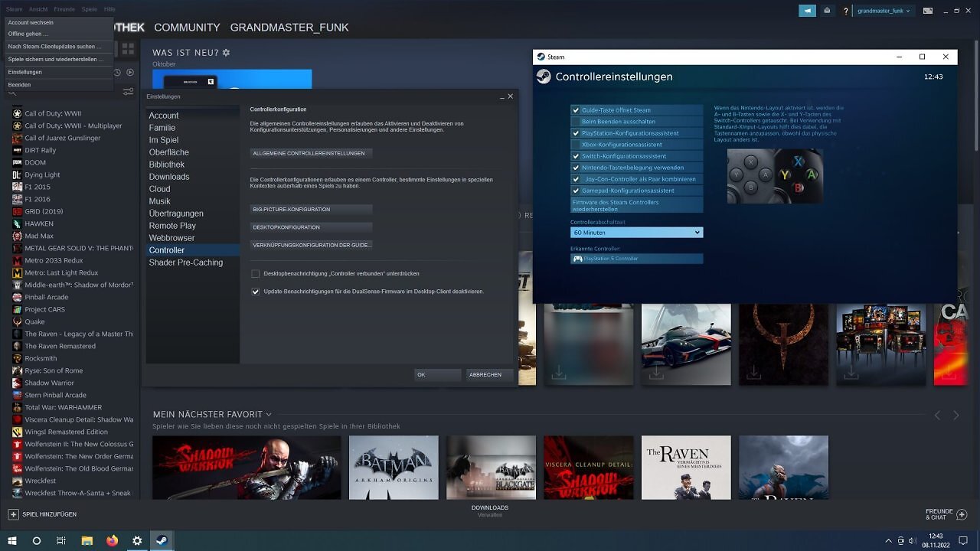980x551 pixels.
Task: Open Controllerabschaltzeit 60 Minuten dropdown
Action: click(x=636, y=232)
